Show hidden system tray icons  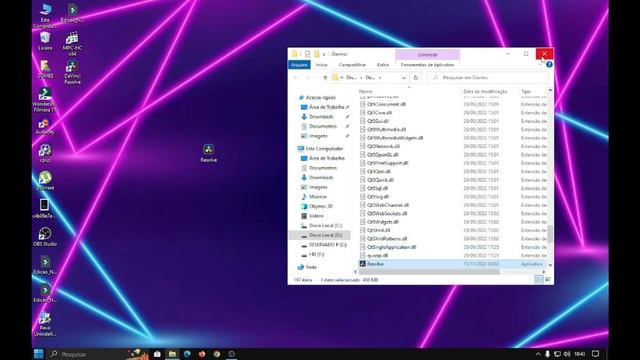click(538, 354)
